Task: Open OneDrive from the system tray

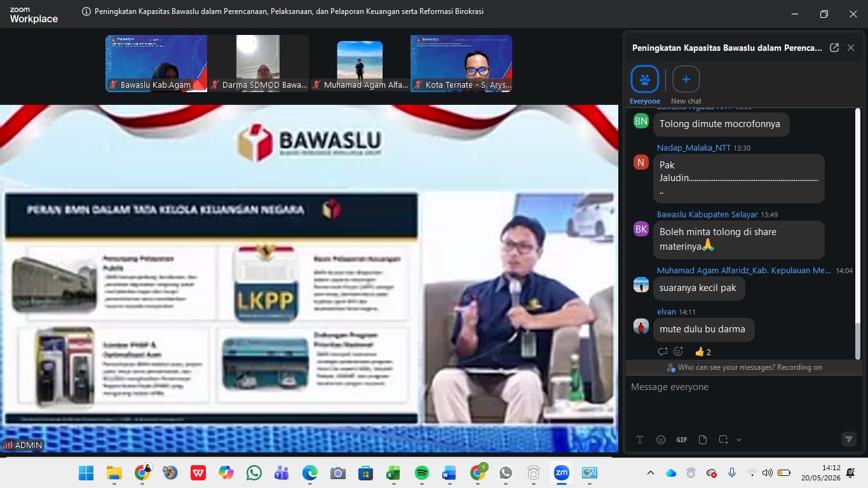Action: (x=671, y=473)
